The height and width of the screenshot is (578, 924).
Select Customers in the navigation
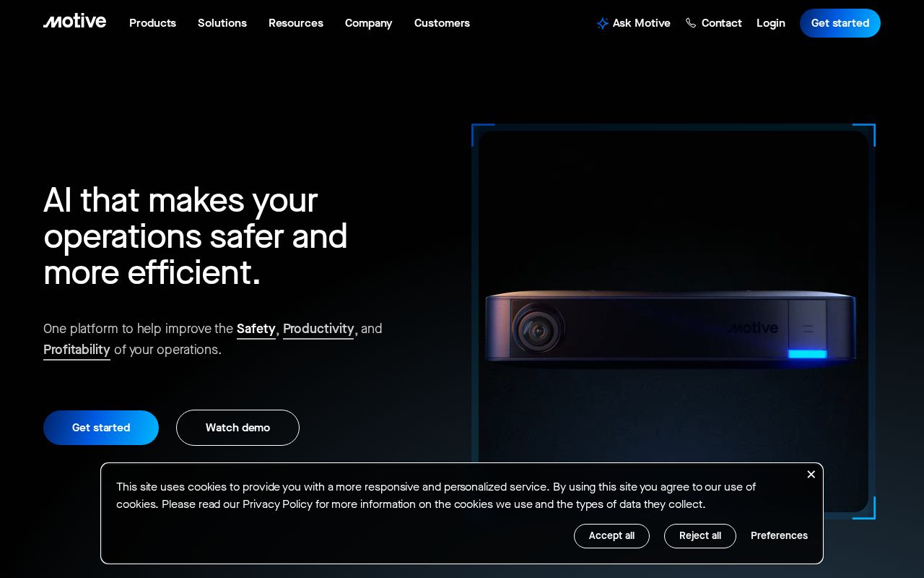point(442,23)
